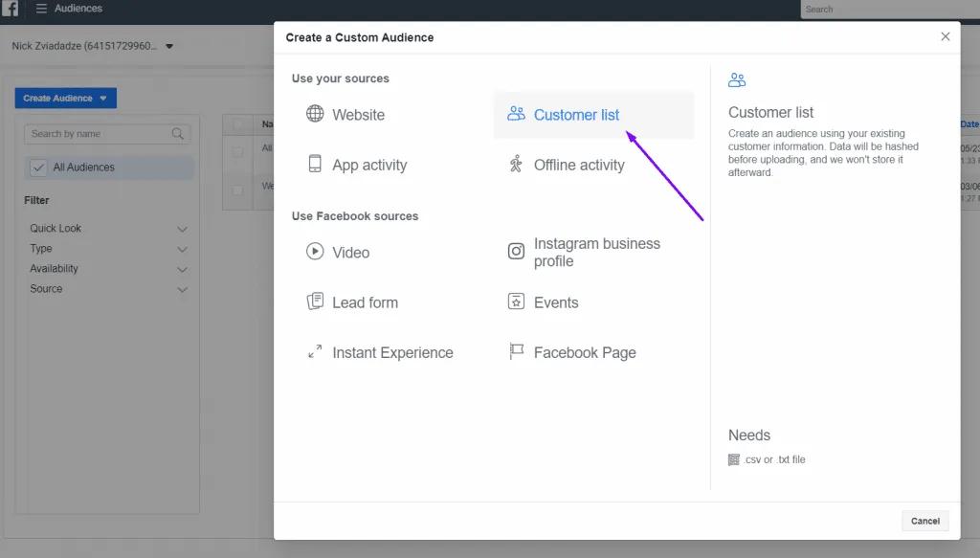This screenshot has height=558, width=980.
Task: Click the top Search box
Action: tap(890, 10)
